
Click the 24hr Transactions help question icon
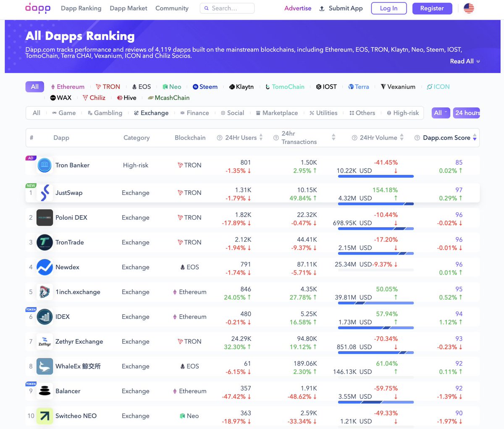276,138
